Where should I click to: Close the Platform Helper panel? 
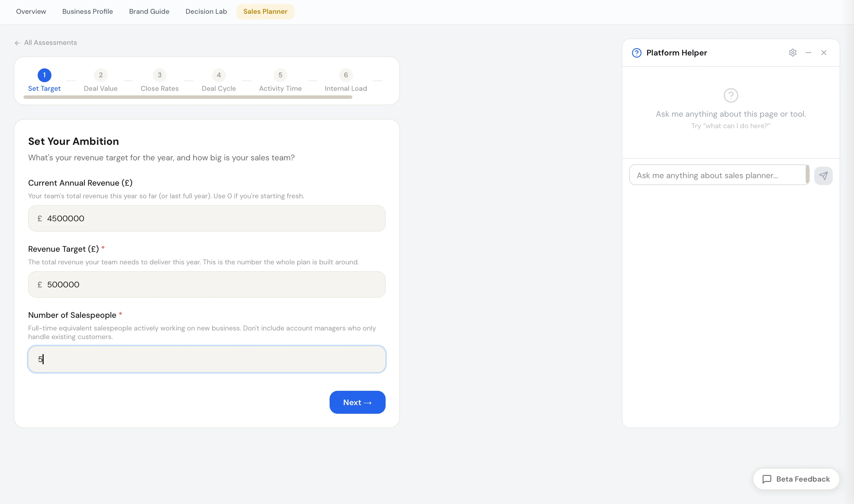click(x=824, y=53)
